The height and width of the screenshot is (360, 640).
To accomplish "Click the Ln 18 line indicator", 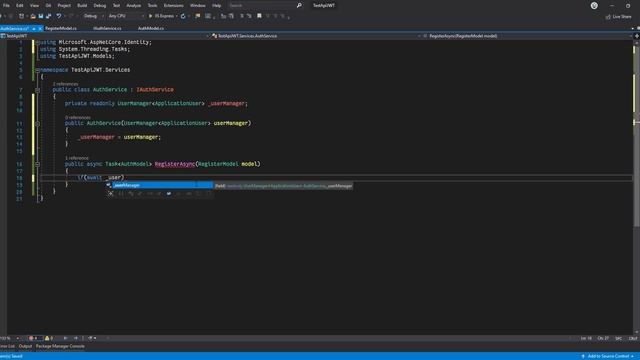I will coord(586,338).
